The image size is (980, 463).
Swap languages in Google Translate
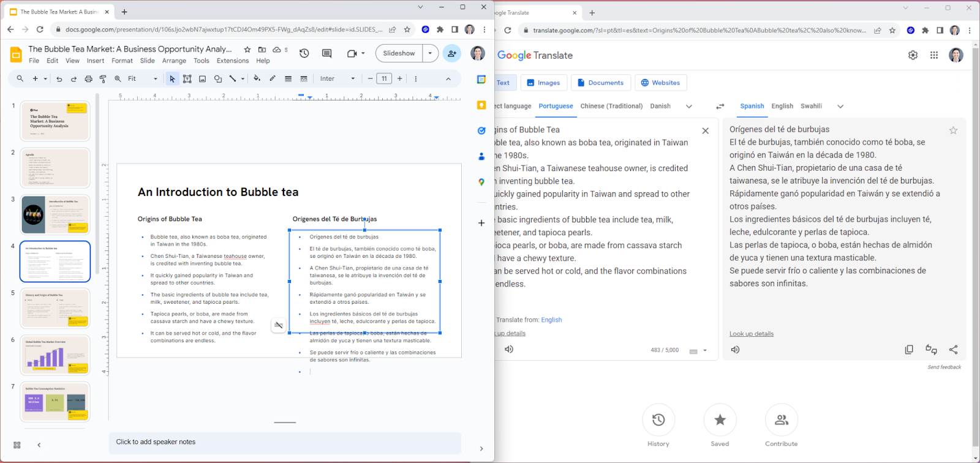point(720,106)
